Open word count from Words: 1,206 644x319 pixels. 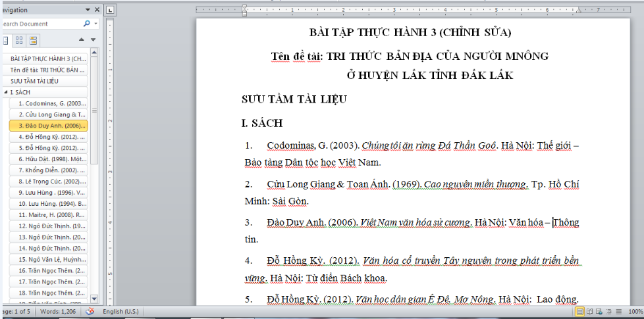tap(58, 312)
